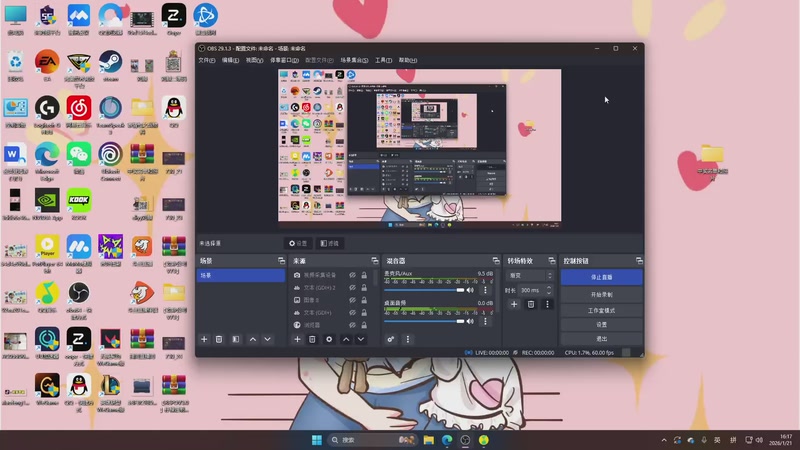Open advanced audio properties gears icon in mixer
Viewport: 800px width, 450px height.
click(391, 339)
